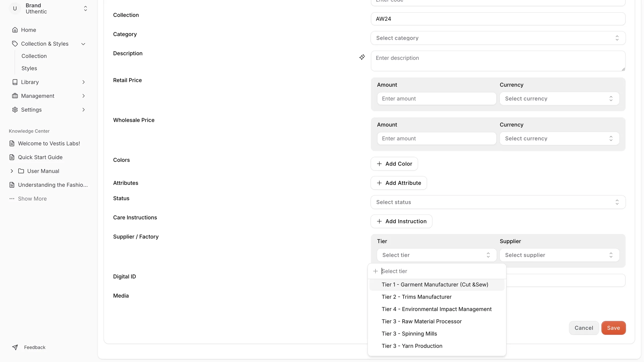Choose Tier 1 - Garment Manufacturer option
The width and height of the screenshot is (644, 362).
(437, 285)
